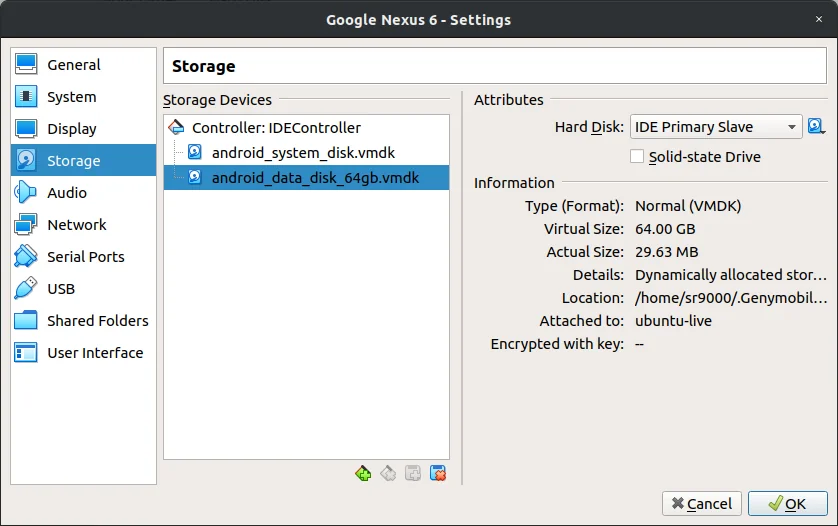Open the USB settings category

click(83, 289)
